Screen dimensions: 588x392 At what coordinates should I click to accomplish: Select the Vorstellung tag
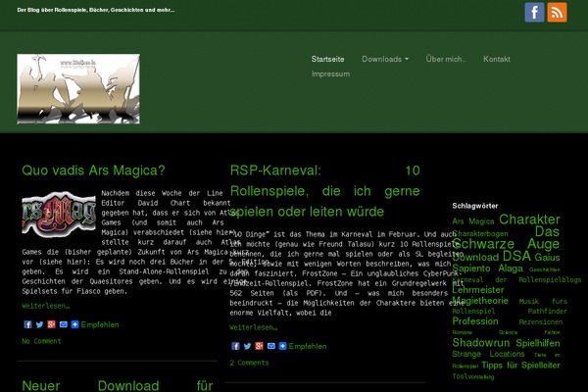[x=479, y=377]
